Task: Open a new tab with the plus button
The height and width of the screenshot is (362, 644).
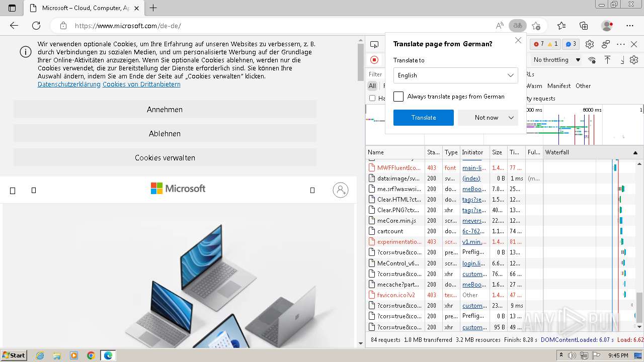Action: [x=153, y=8]
